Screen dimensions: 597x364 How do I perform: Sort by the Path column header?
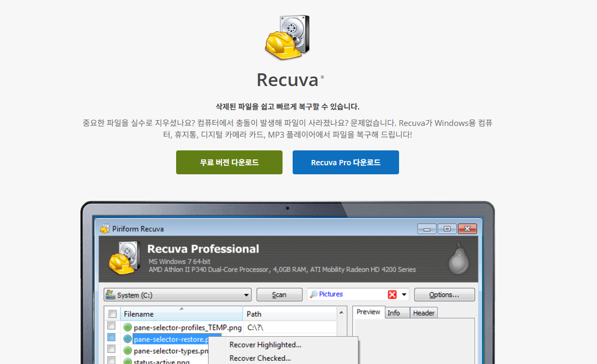[x=289, y=314]
